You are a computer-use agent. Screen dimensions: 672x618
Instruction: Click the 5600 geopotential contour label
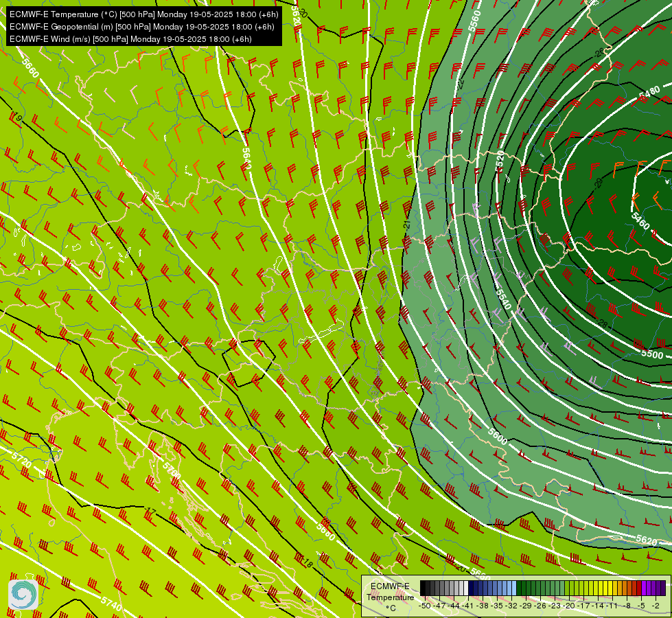click(498, 436)
